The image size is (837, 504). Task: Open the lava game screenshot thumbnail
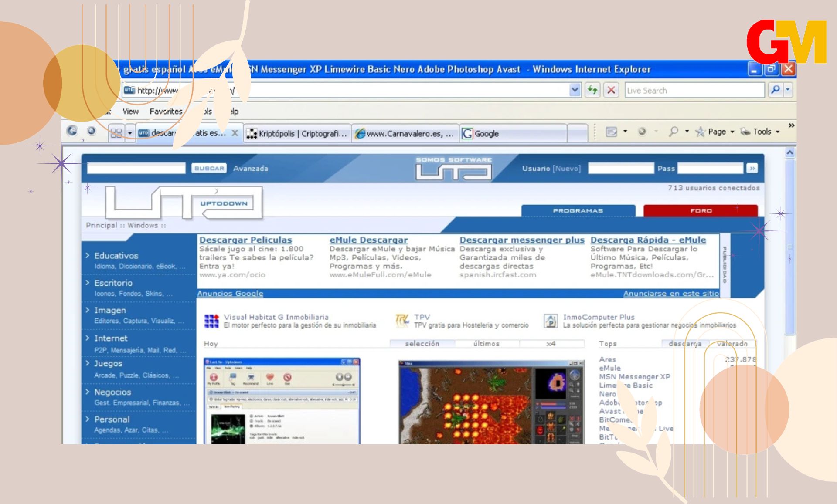pos(491,403)
